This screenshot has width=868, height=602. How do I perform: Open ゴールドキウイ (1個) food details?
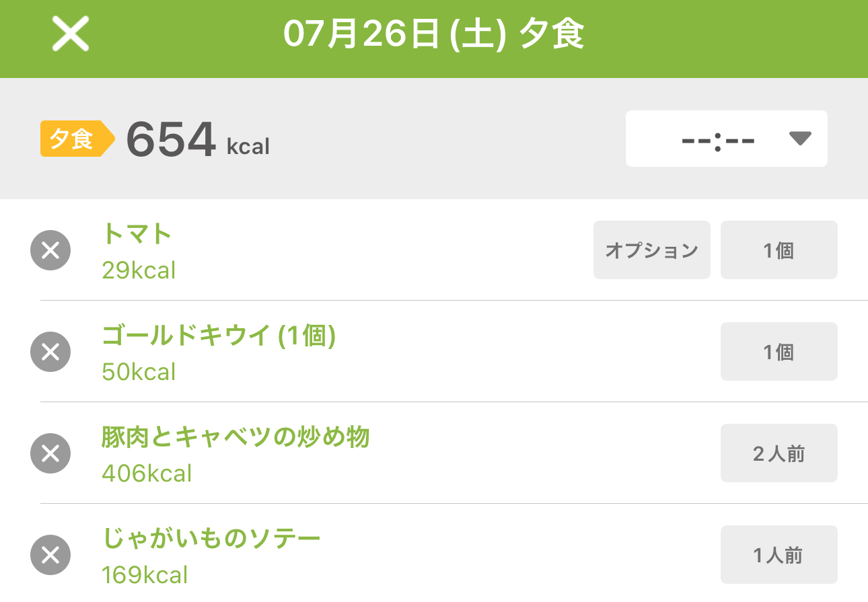pos(219,336)
